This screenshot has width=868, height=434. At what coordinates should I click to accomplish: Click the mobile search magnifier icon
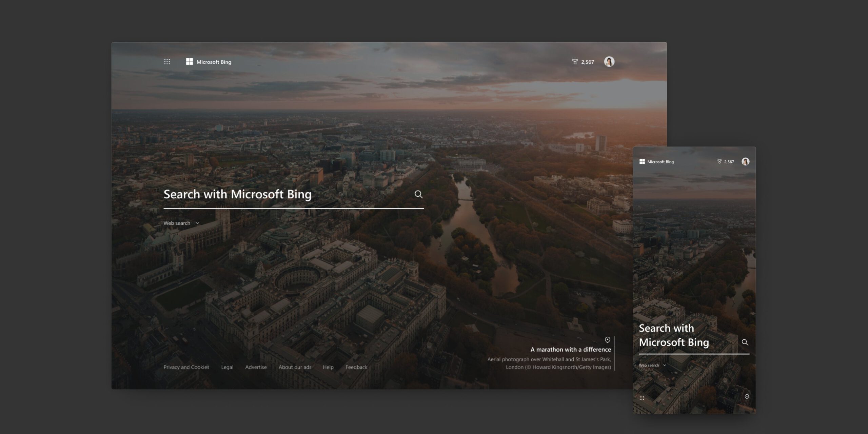745,342
